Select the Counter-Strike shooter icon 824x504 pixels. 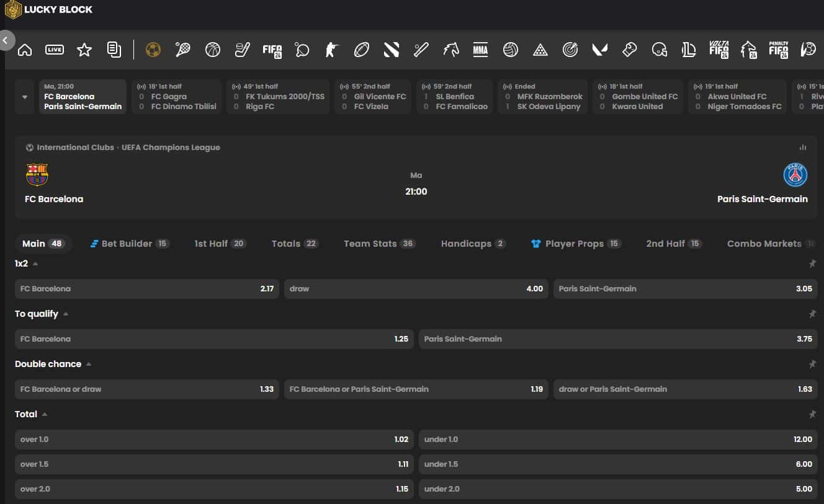point(332,50)
